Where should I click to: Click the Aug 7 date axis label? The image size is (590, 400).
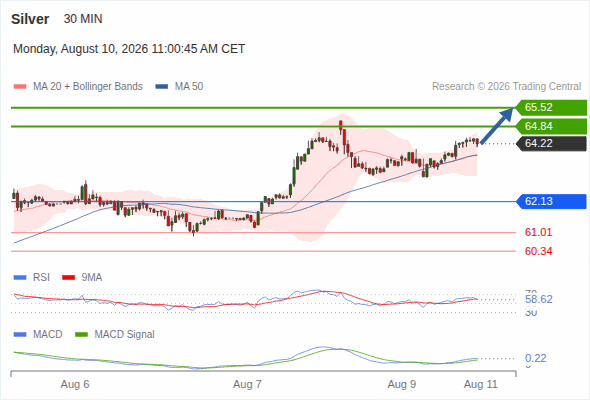pos(247,385)
